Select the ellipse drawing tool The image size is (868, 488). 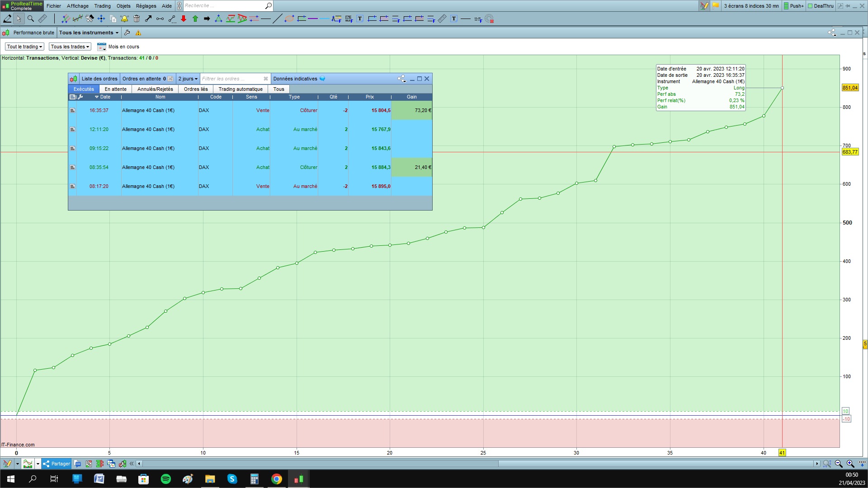point(289,19)
